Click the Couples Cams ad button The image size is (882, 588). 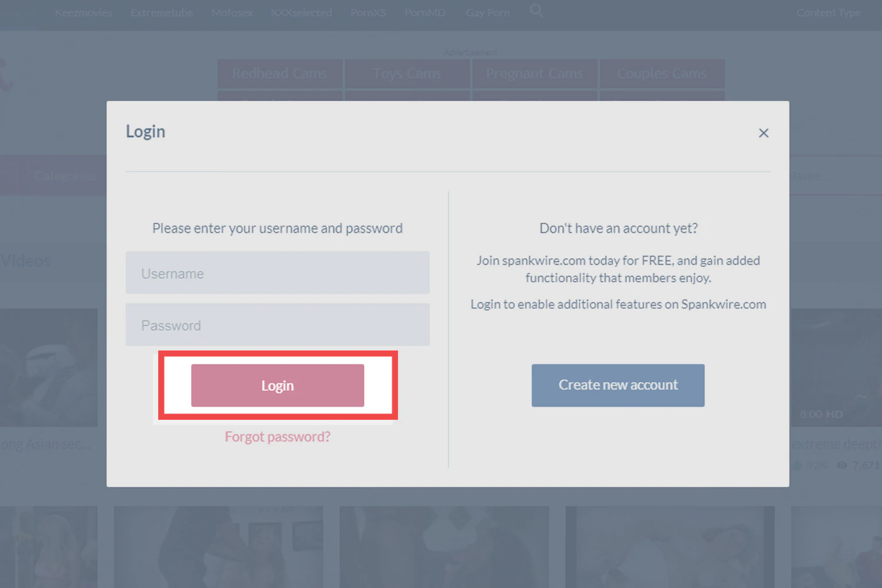[661, 73]
